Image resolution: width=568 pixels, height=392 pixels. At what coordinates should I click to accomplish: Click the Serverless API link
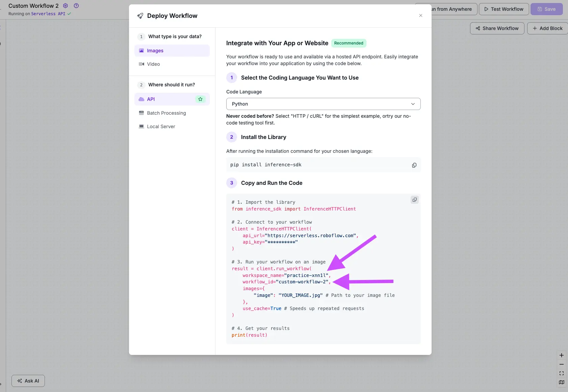tap(48, 14)
